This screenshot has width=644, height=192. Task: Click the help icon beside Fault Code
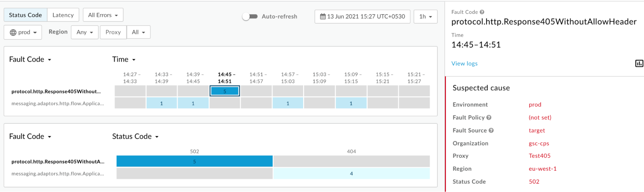[482, 12]
